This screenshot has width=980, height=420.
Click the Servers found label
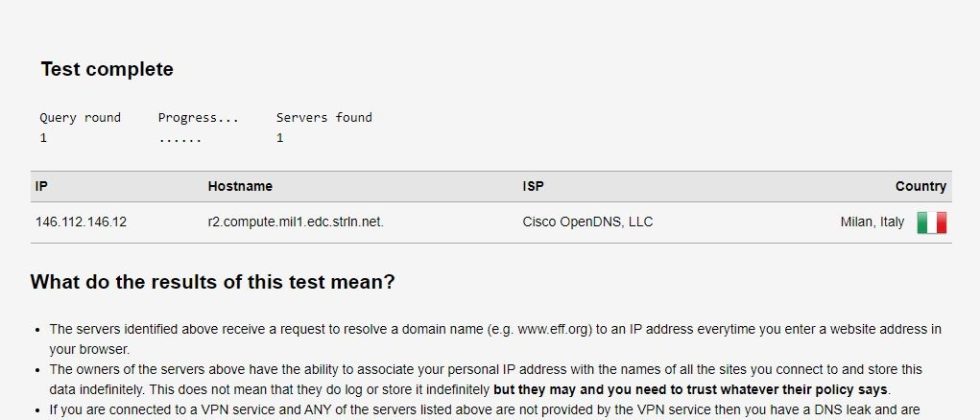324,117
